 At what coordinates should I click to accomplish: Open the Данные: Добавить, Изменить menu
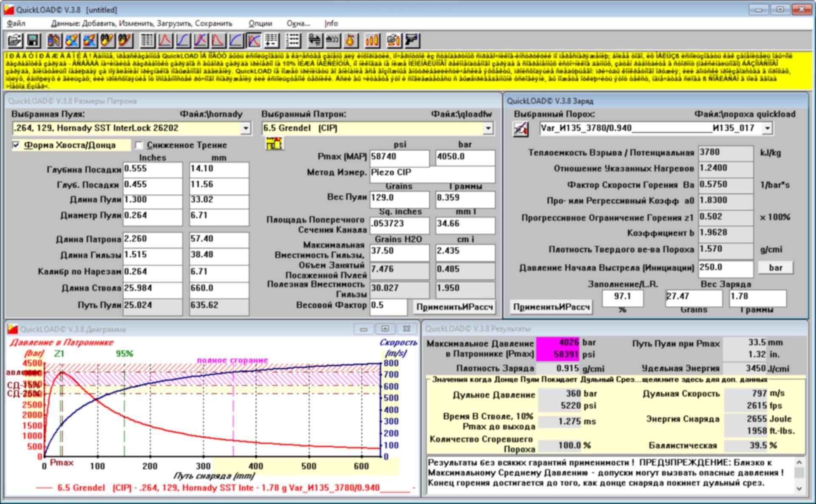[142, 23]
